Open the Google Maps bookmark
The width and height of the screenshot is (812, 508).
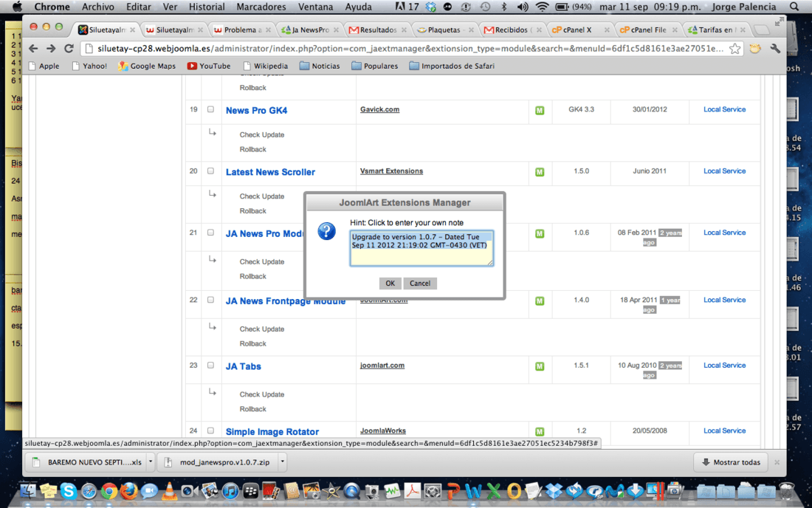[x=147, y=66]
